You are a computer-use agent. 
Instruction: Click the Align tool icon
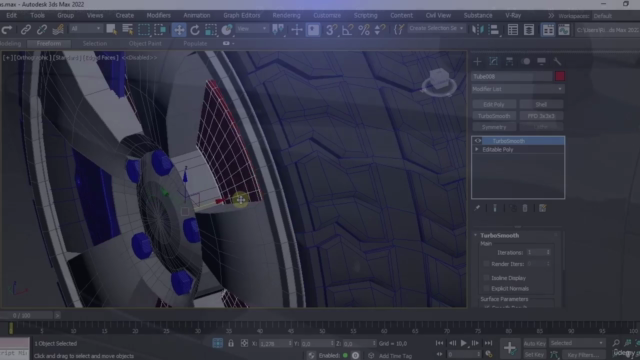point(493,29)
